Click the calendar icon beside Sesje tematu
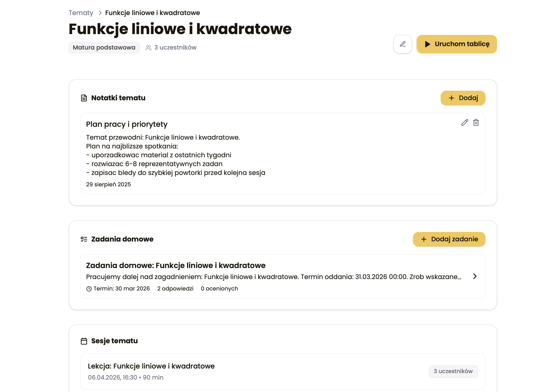The width and height of the screenshot is (559, 392). [x=84, y=341]
